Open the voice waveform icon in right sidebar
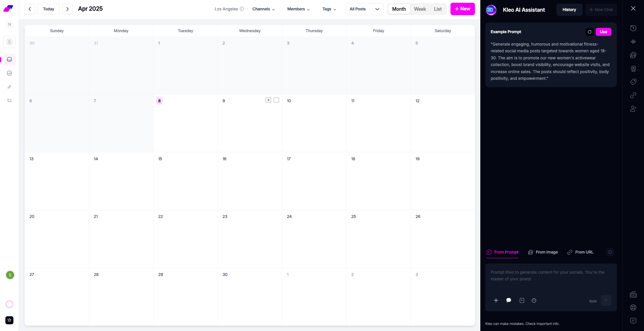 (633, 42)
